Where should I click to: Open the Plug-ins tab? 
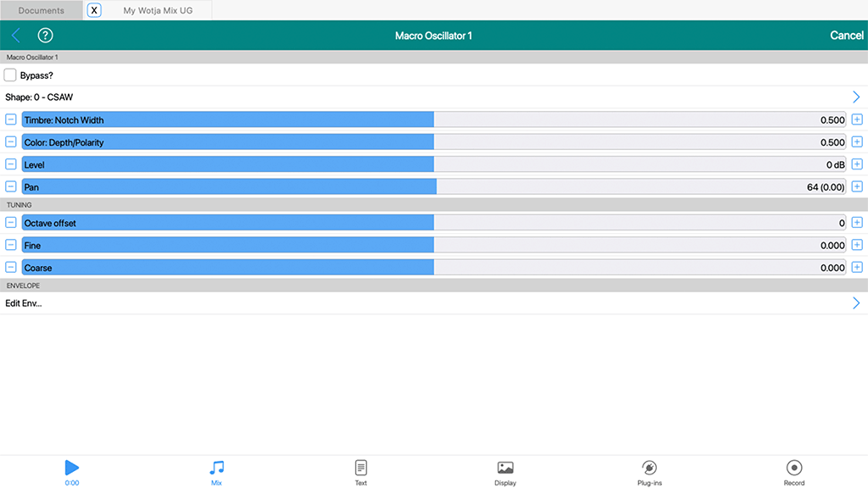[x=649, y=471]
